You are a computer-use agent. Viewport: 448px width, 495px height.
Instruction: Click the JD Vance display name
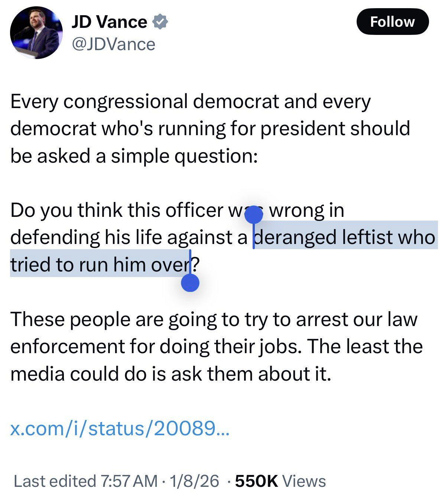click(x=109, y=22)
